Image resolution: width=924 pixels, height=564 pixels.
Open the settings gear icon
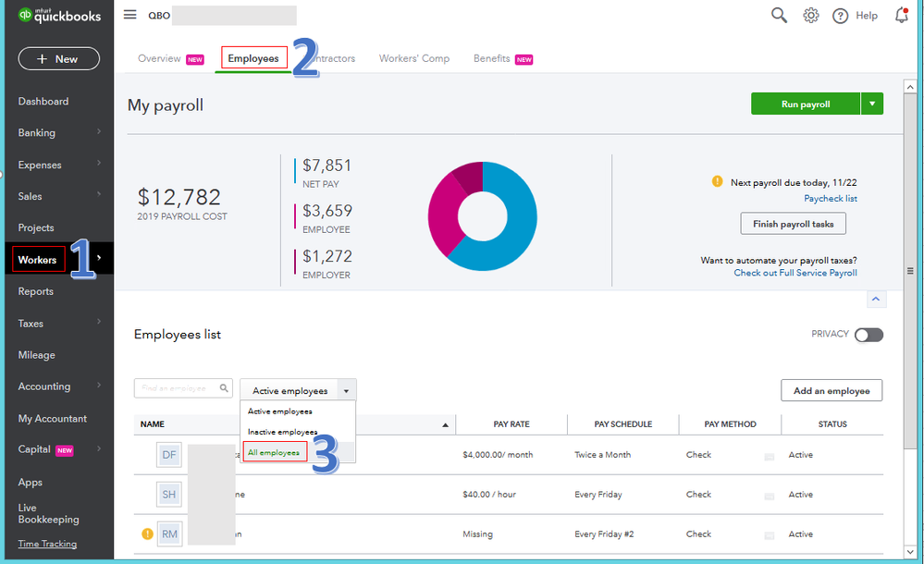coord(811,16)
